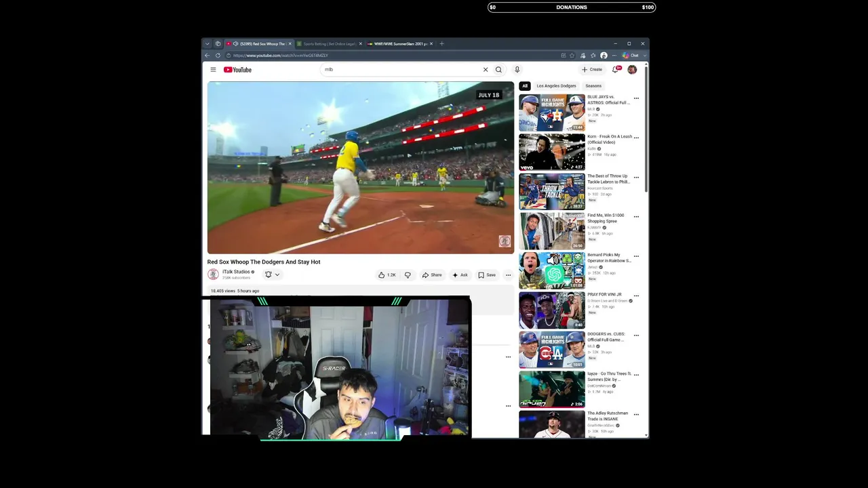This screenshot has width=868, height=488.
Task: Clear the search box with the X
Action: pos(486,70)
